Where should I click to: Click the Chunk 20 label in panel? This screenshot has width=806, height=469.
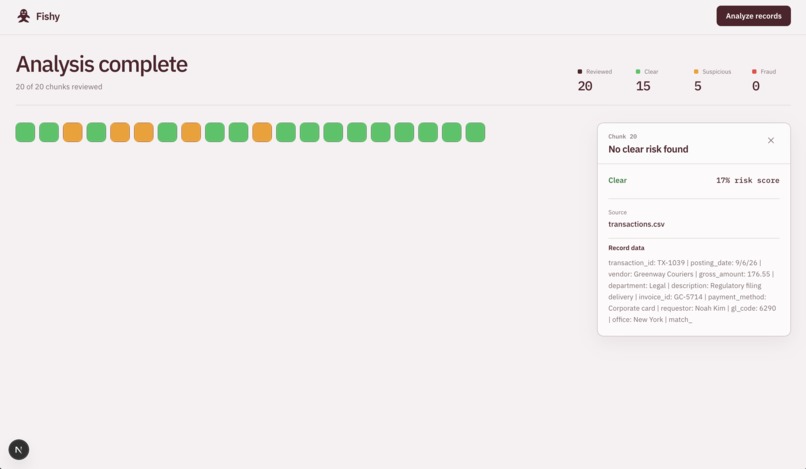coord(622,136)
